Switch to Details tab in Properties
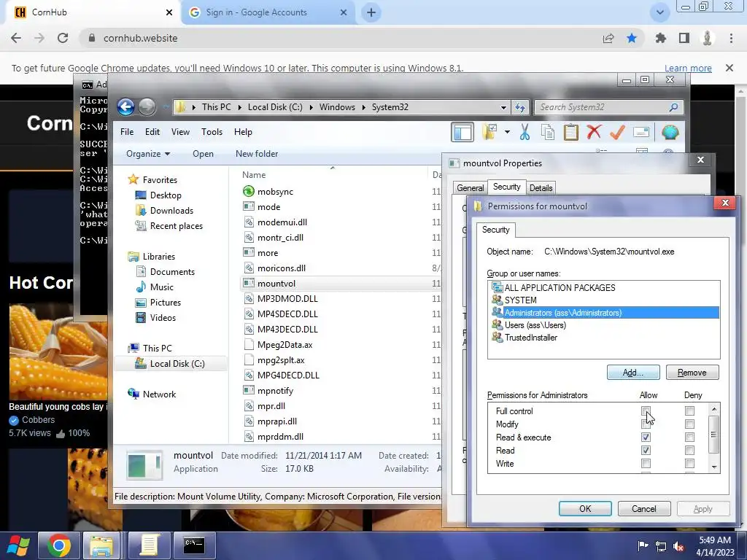This screenshot has width=747, height=560. tap(541, 187)
